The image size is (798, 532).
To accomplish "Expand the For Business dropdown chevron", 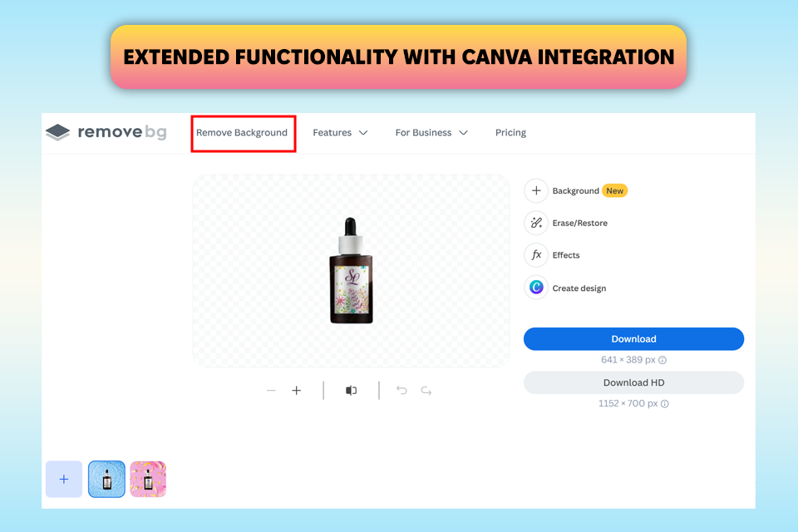I will pyautogui.click(x=463, y=133).
